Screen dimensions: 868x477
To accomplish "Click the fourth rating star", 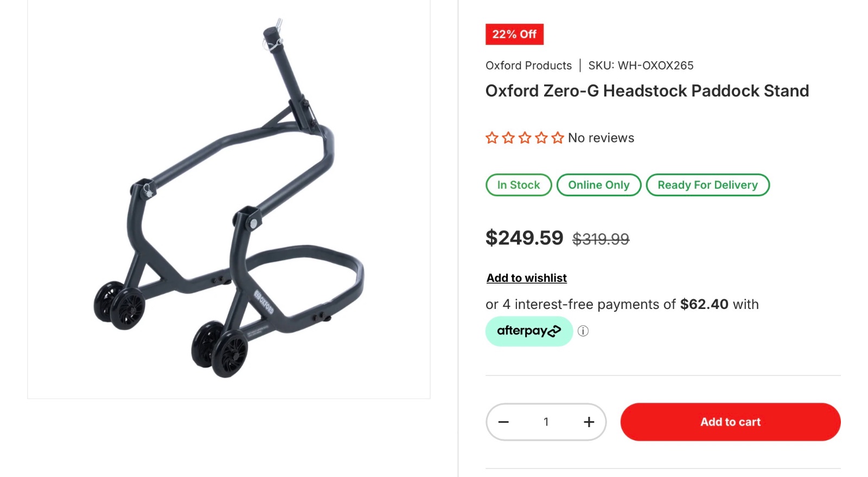I will (541, 138).
